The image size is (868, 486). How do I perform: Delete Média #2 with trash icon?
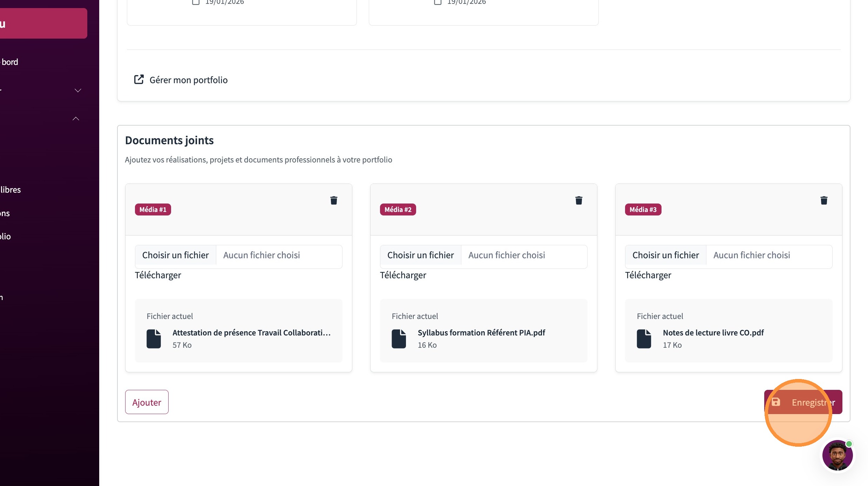point(578,200)
